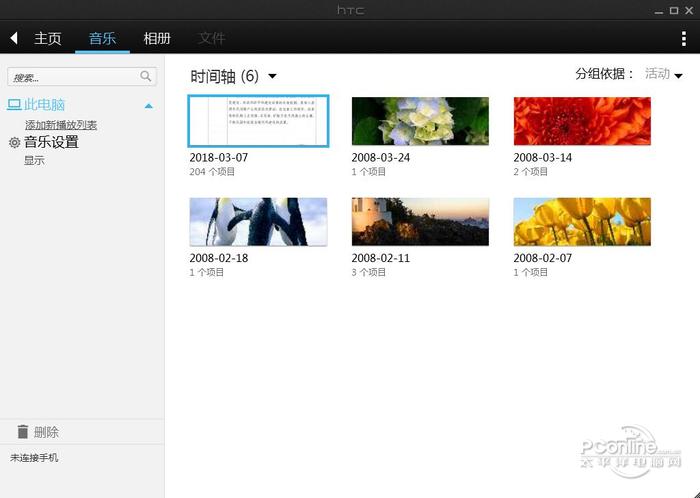The height and width of the screenshot is (498, 700).
Task: Click the search magnifier icon
Action: click(146, 76)
